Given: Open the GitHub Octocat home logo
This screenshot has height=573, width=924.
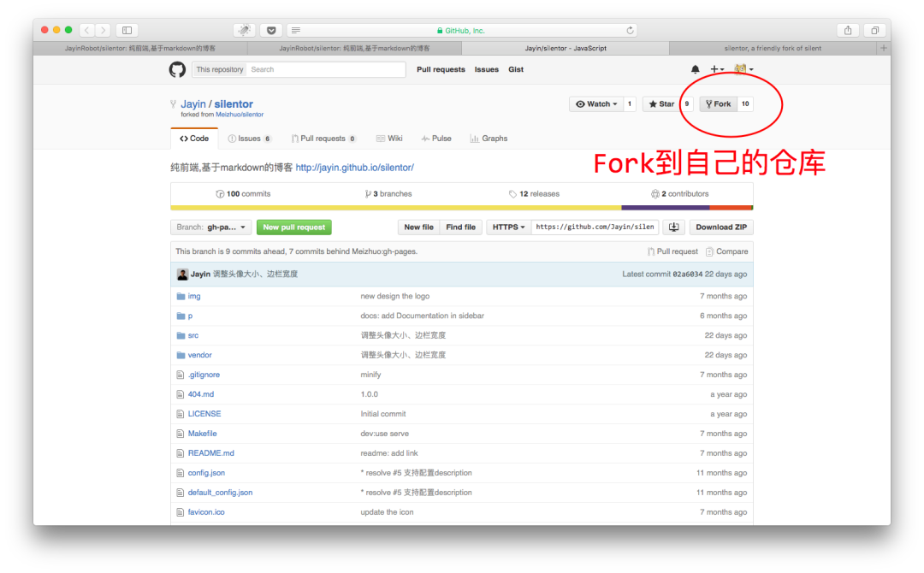Looking at the screenshot, I should click(x=177, y=69).
